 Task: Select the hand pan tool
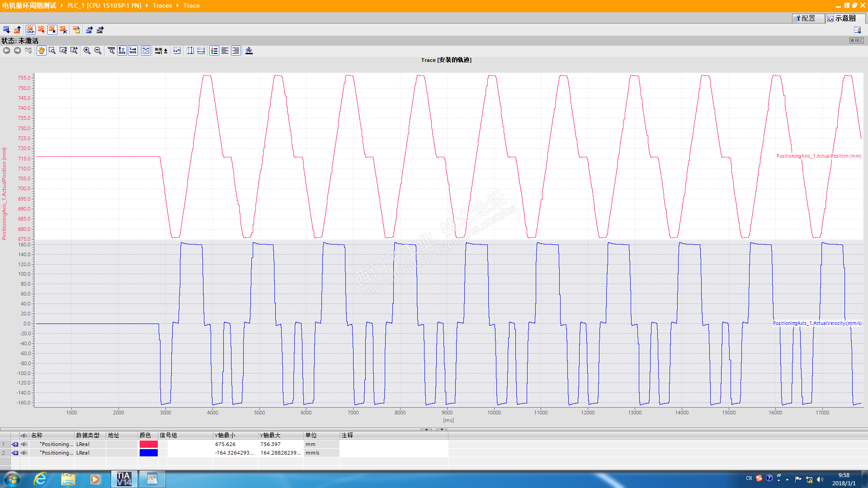coord(41,51)
